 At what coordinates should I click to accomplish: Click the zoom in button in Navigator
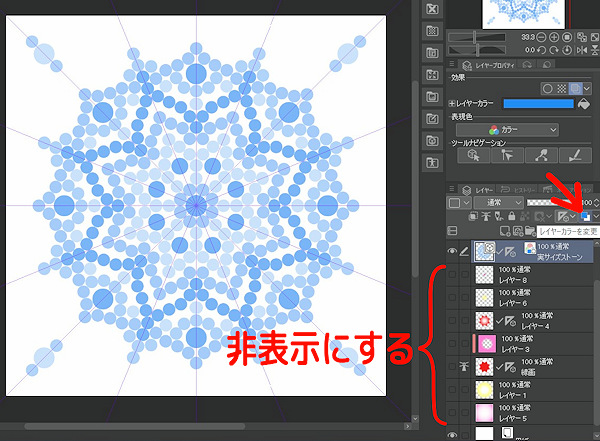554,37
